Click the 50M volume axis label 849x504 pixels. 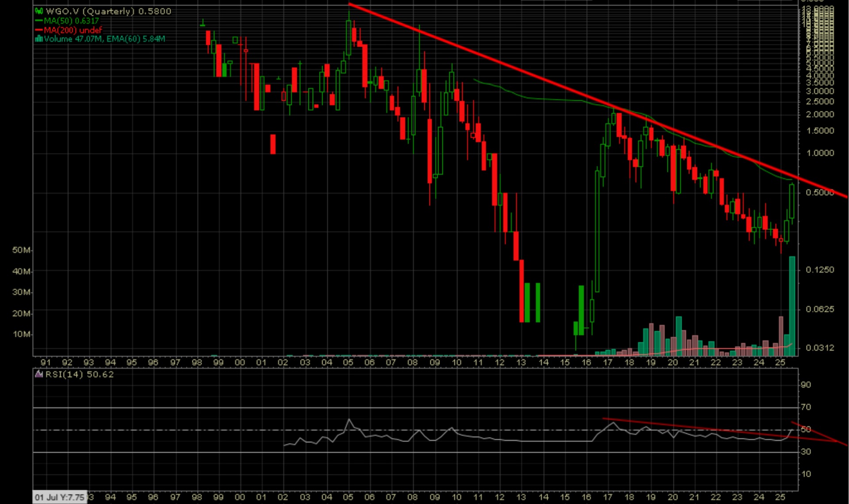(x=21, y=250)
